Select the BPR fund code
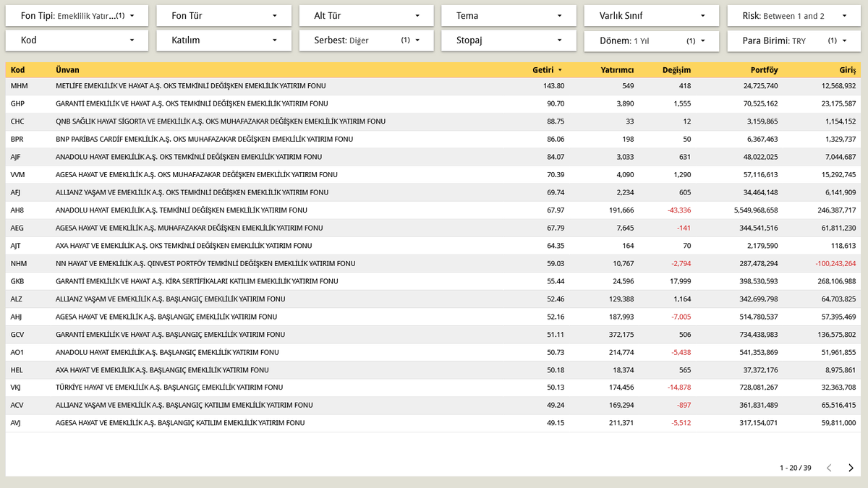Image resolution: width=868 pixels, height=488 pixels. (18, 140)
